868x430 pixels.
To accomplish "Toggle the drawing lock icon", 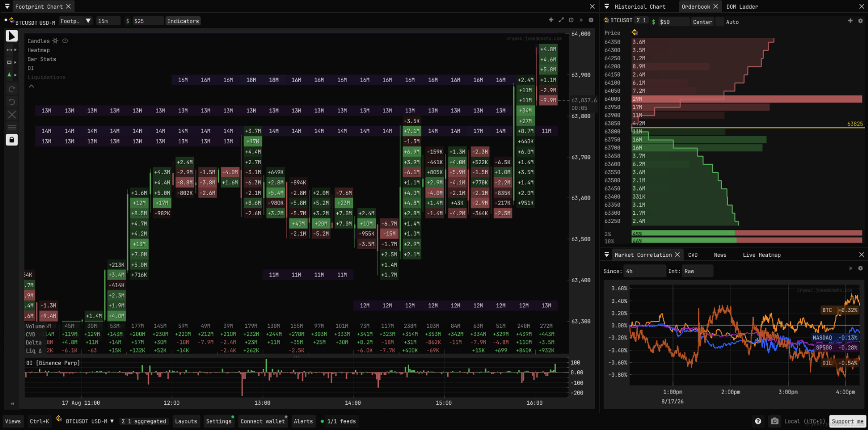I will [12, 140].
